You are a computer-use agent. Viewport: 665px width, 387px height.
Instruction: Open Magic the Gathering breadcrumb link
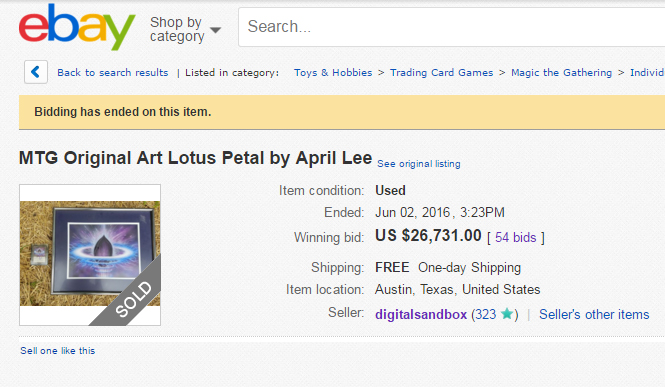562,72
